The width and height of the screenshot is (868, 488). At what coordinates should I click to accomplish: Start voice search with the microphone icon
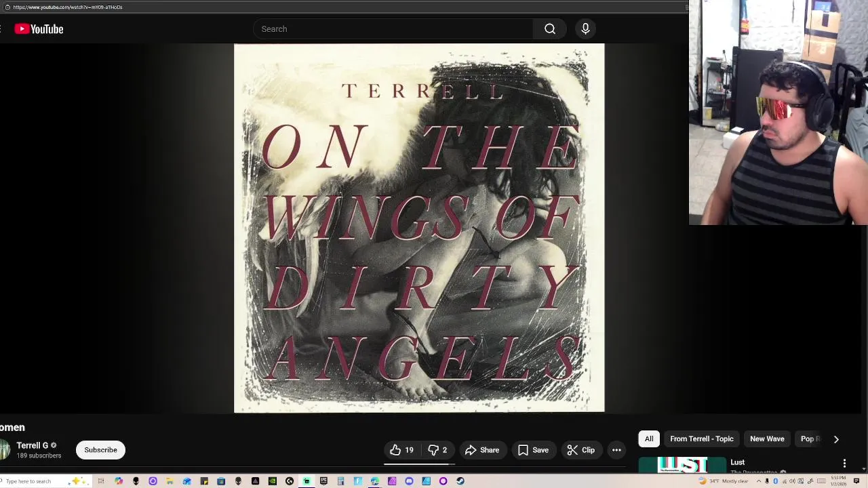pyautogui.click(x=585, y=29)
